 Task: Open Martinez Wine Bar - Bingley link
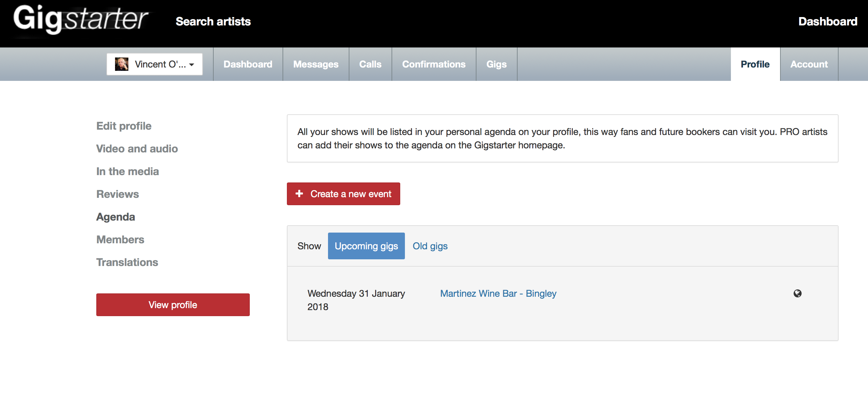[x=498, y=293]
